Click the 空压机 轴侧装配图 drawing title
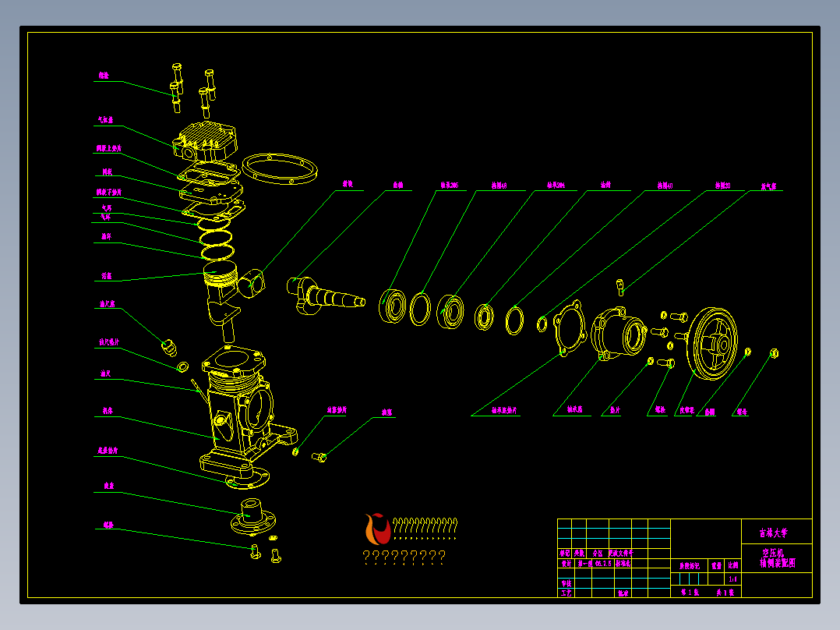Viewport: 840px width, 630px height. tap(778, 557)
